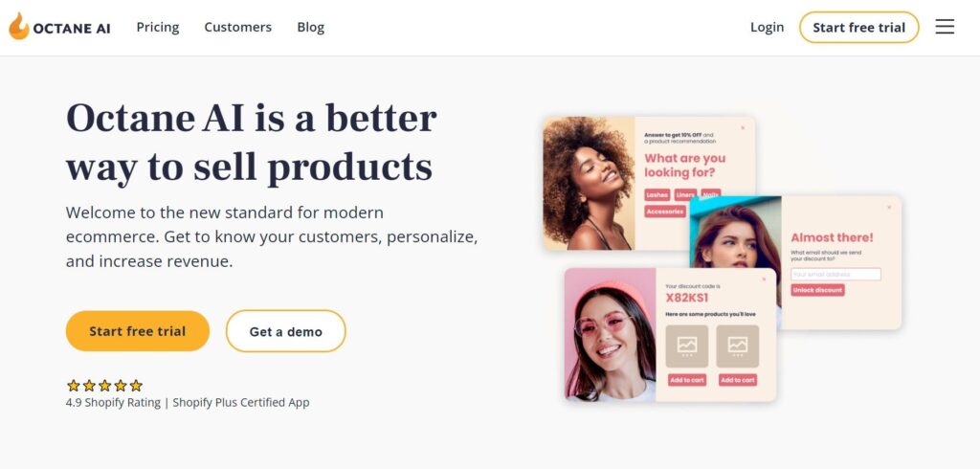Request a demo with Get a demo
The width and height of the screenshot is (980, 469).
click(x=285, y=331)
